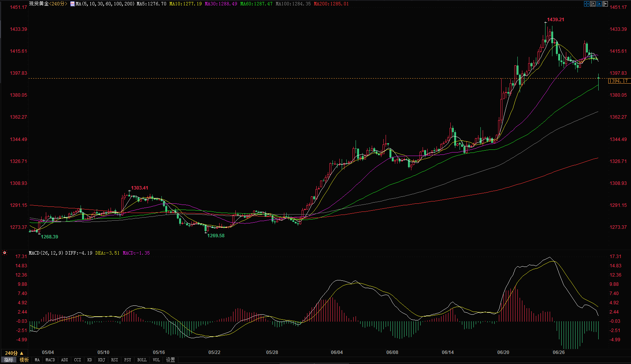Image resolution: width=631 pixels, height=364 pixels.
Task: Open the 240分 timeframe selector
Action: pos(14,353)
